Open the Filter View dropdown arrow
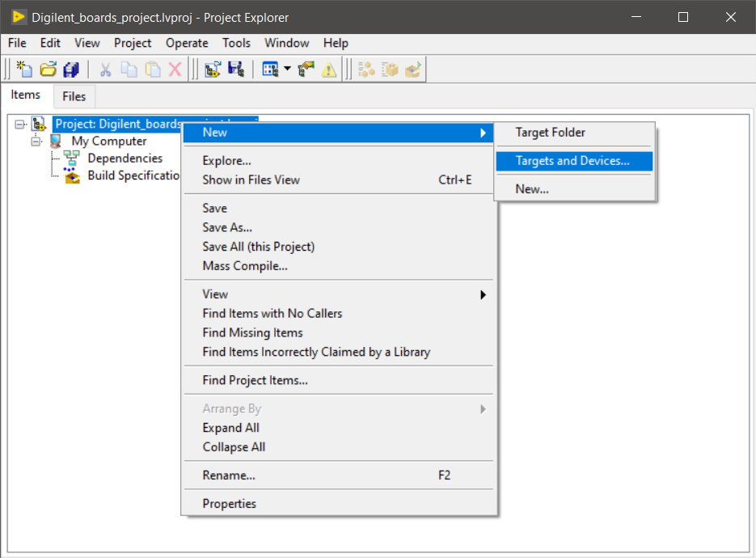This screenshot has width=756, height=558. (x=287, y=69)
